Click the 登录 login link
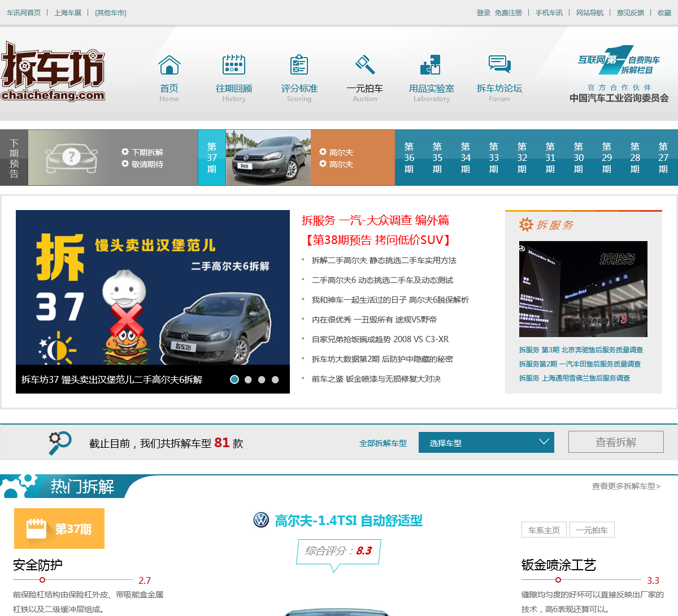Screen dimensions: 678x616 483,12
